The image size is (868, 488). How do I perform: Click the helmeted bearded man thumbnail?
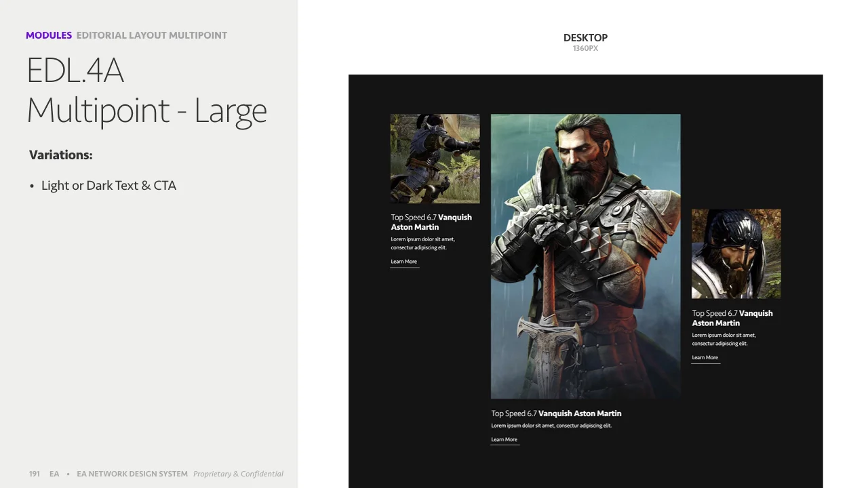click(736, 253)
